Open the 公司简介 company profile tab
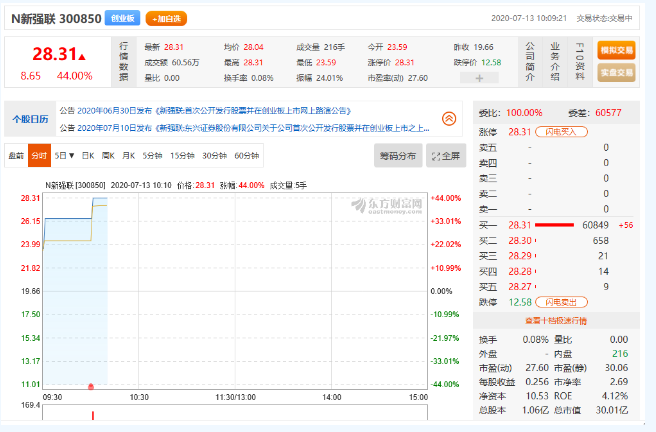 530,61
